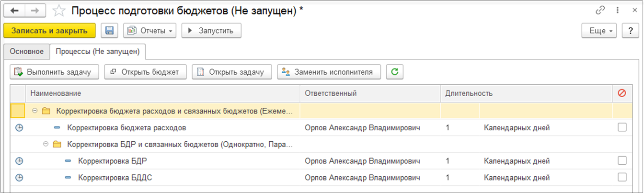
Task: Go back with left arrow
Action: pos(14,10)
